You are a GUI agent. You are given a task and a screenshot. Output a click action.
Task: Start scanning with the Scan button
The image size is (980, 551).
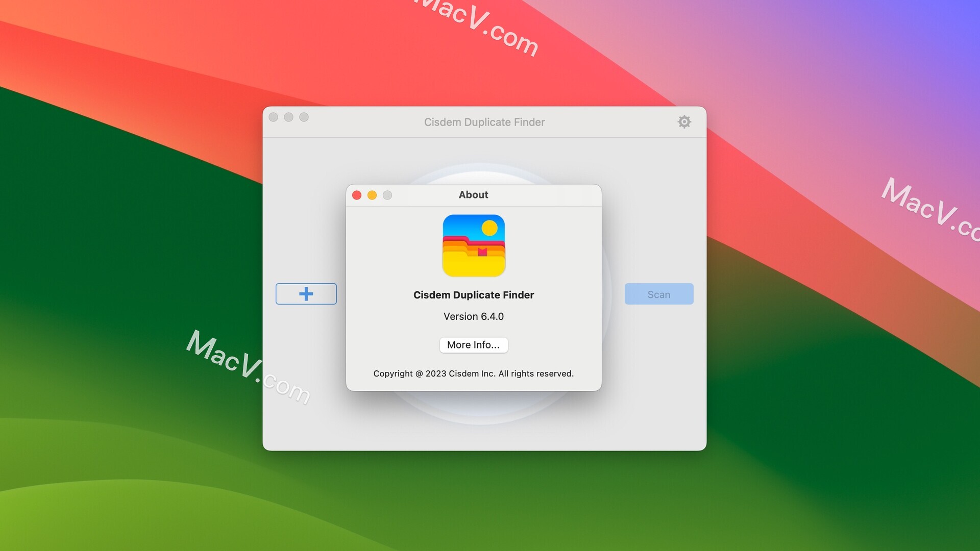tap(659, 294)
